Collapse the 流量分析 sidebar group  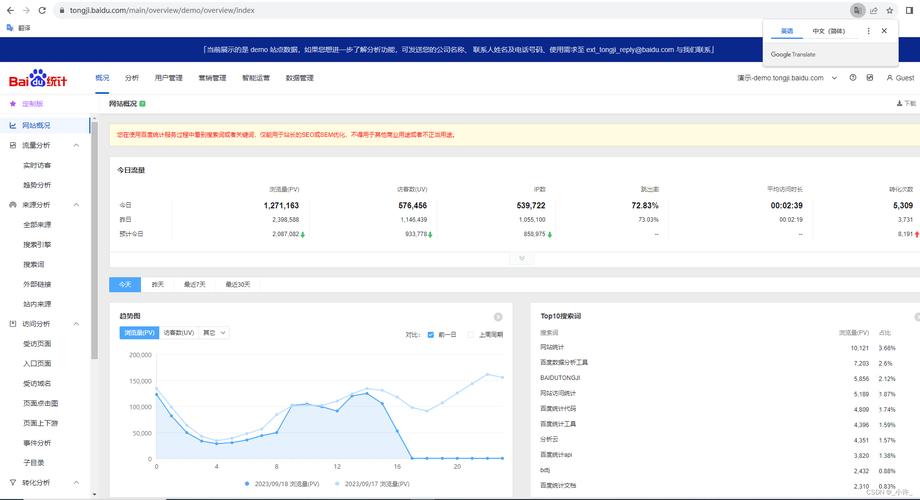(x=76, y=146)
